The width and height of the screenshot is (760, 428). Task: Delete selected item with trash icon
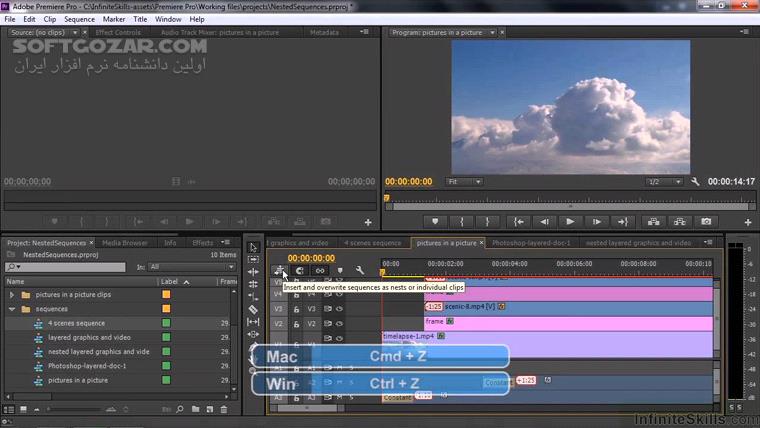click(223, 410)
